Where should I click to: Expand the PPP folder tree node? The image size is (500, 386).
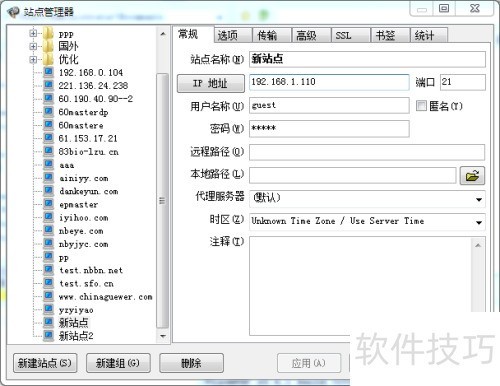pos(33,33)
